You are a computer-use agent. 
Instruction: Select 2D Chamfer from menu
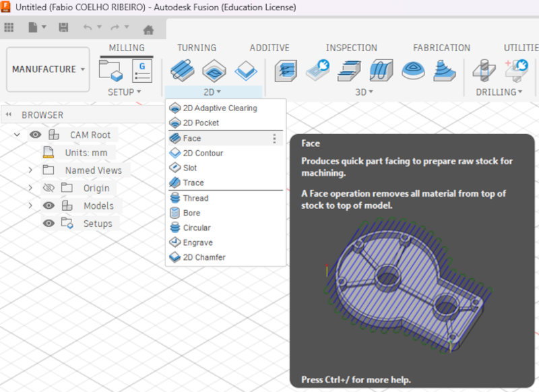point(226,257)
